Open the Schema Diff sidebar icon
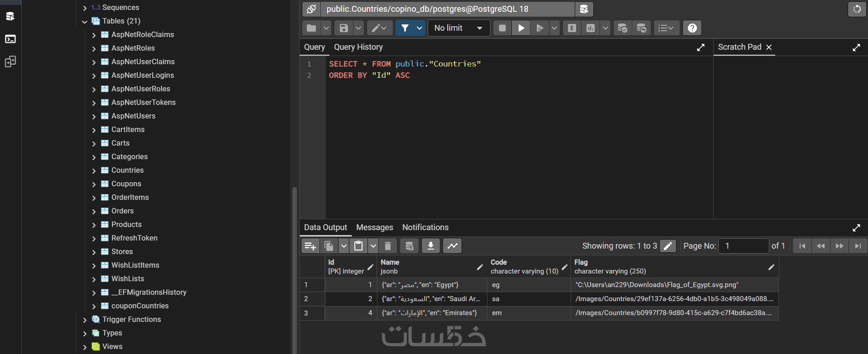The width and height of the screenshot is (868, 354). (10, 62)
